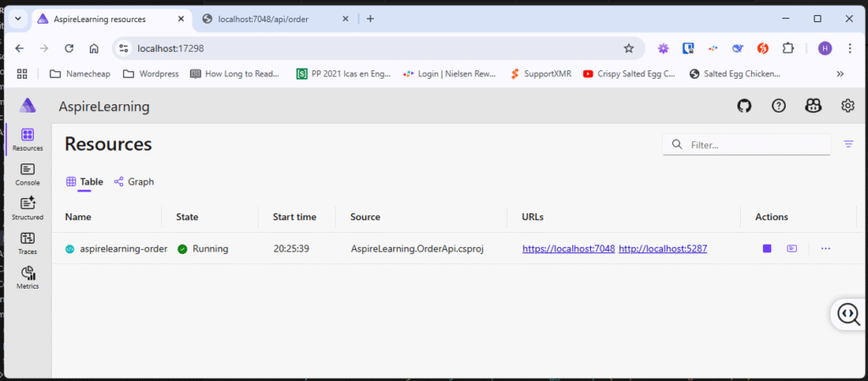Bookmark this page with star
868x381 pixels.
click(628, 48)
